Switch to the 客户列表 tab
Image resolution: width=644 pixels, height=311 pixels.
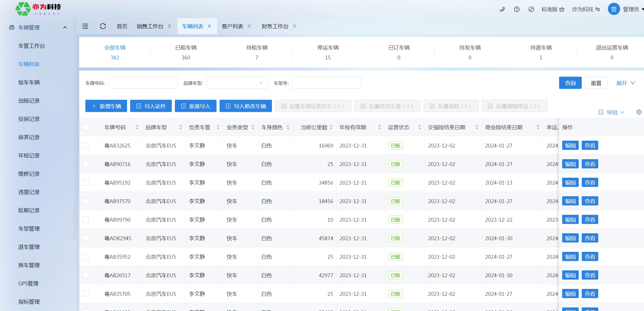(232, 26)
